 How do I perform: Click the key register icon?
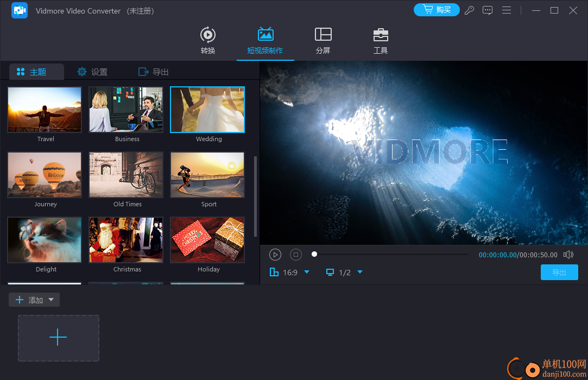[469, 10]
